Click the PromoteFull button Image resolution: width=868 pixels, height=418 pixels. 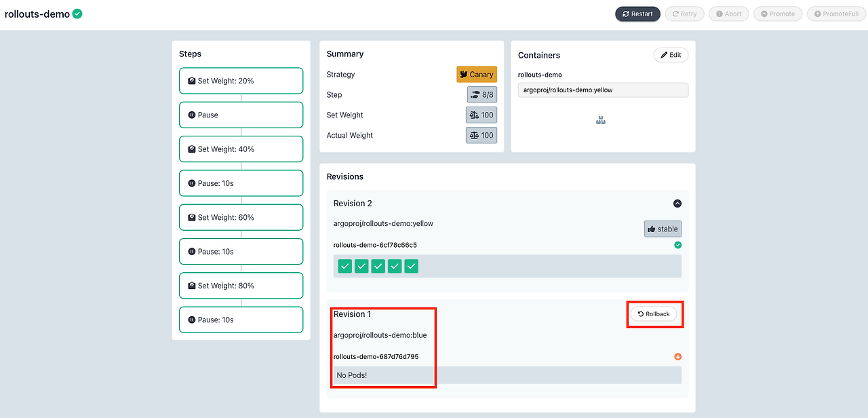837,14
